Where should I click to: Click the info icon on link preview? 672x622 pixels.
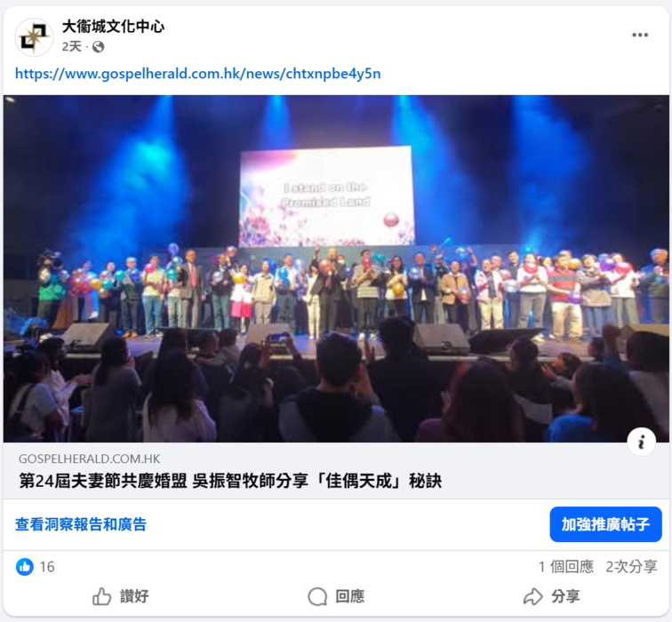point(641,442)
